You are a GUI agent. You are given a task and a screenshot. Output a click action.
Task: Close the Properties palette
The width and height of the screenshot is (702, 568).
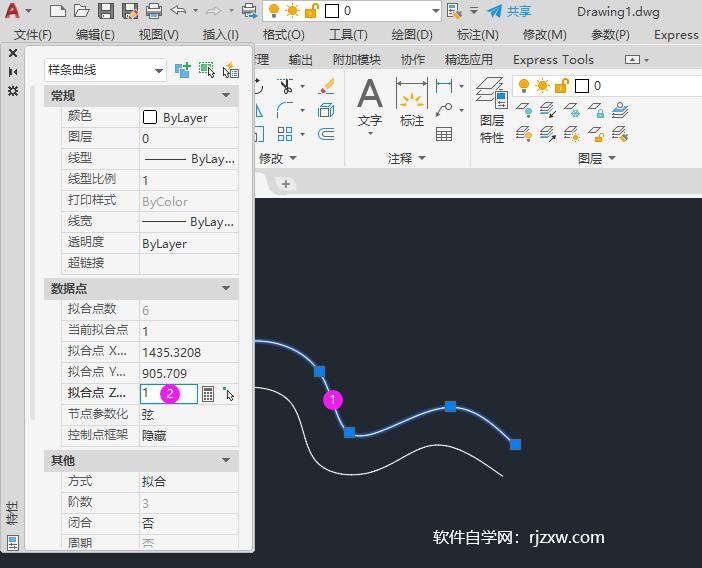[x=13, y=53]
